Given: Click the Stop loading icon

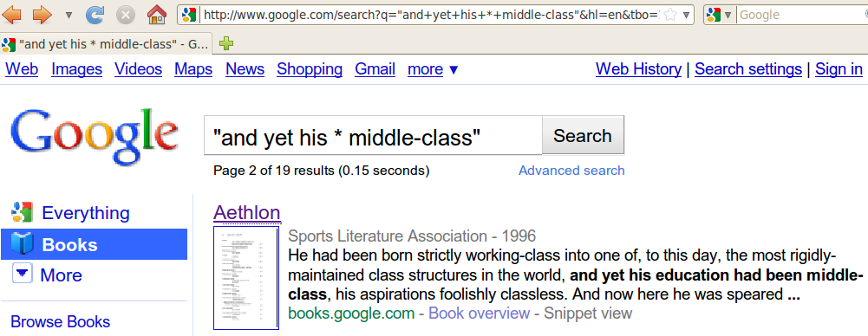Looking at the screenshot, I should (x=126, y=15).
